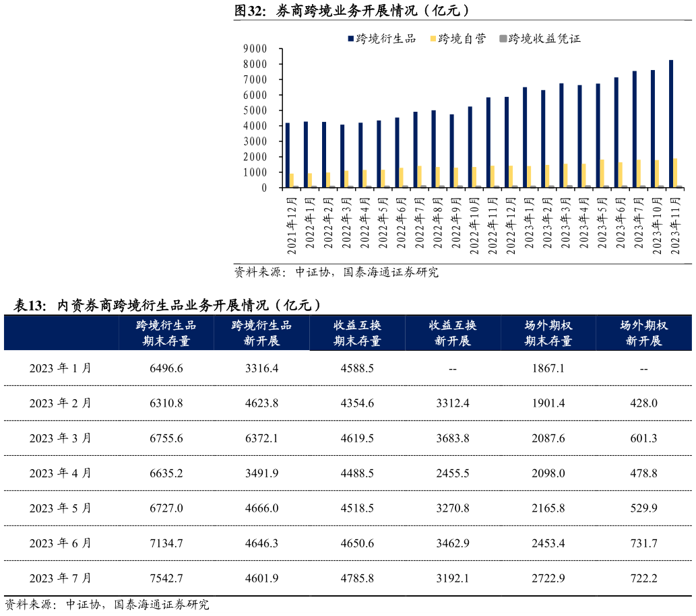Image resolution: width=696 pixels, height=616 pixels.
Task: Click cell value 4785.8
Action: pos(357,579)
